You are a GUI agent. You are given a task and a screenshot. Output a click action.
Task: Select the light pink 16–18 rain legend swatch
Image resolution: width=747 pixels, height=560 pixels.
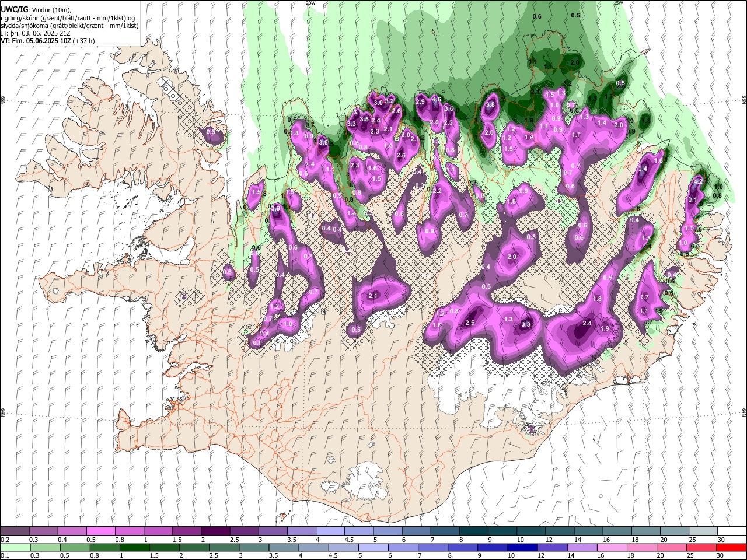coord(611,548)
